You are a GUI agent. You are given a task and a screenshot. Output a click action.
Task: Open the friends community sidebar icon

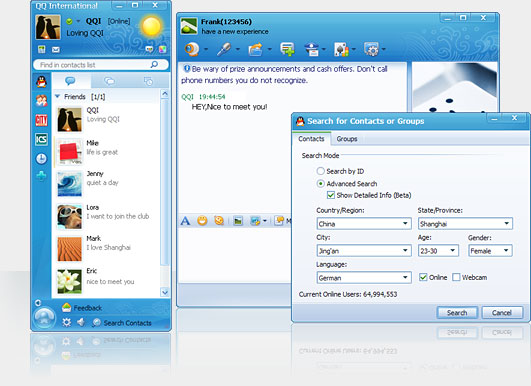tap(41, 101)
